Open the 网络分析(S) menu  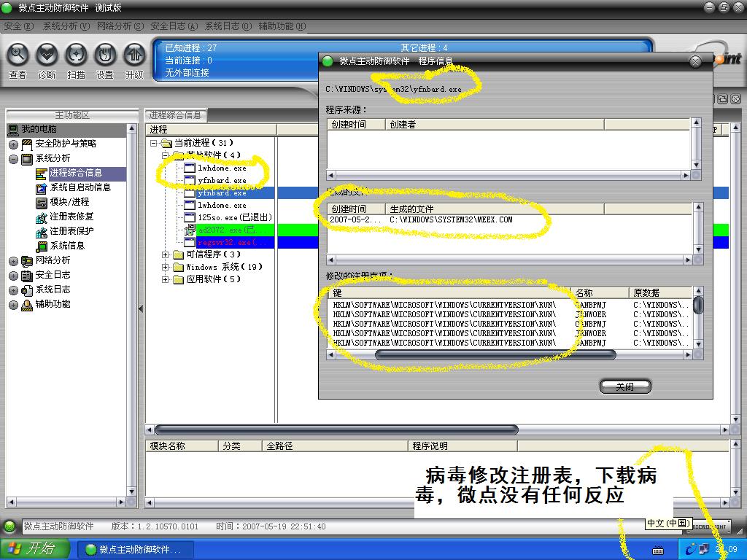(x=120, y=26)
